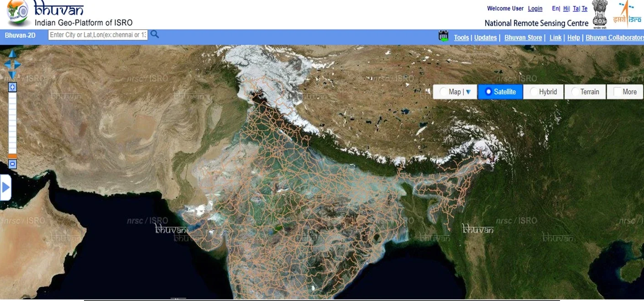This screenshot has height=301, width=644.
Task: Tick the More checkbox
Action: click(617, 92)
